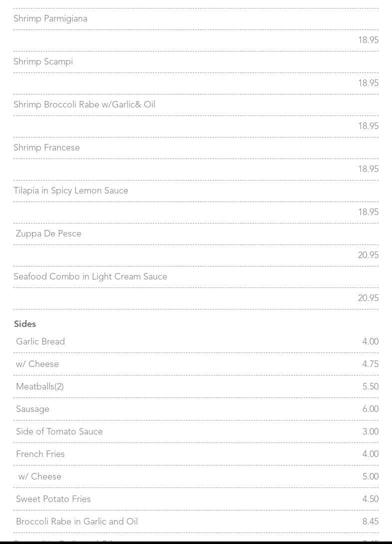392x544 pixels.
Task: Click the 20.95 price below Zuppa De Pesce
Action: pyautogui.click(x=368, y=255)
